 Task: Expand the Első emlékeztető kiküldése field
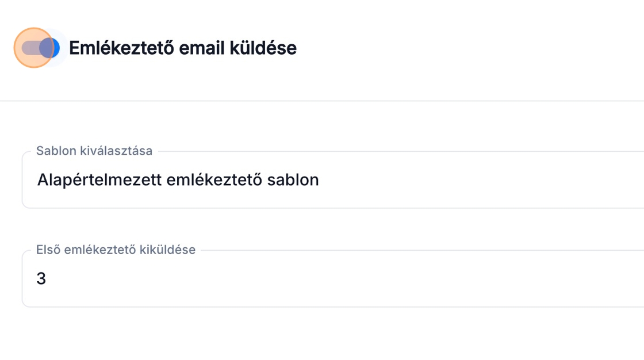333,279
